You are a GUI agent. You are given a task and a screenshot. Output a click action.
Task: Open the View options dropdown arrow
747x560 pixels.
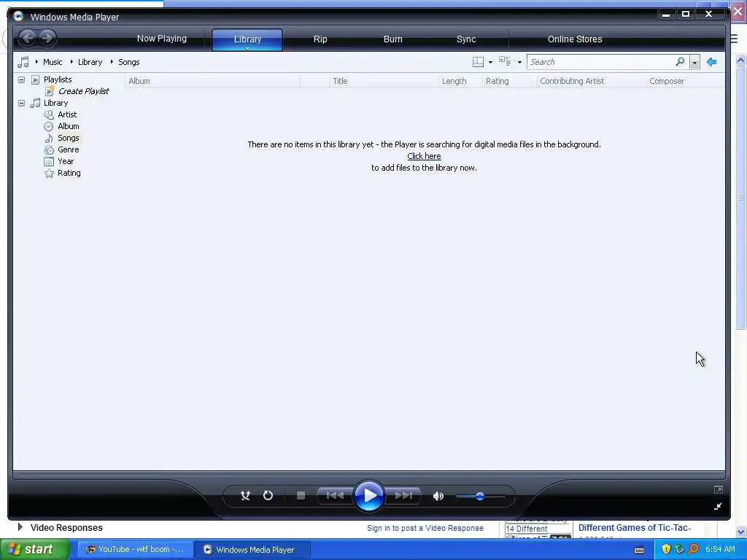click(x=519, y=63)
